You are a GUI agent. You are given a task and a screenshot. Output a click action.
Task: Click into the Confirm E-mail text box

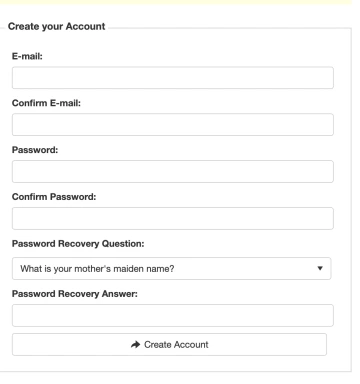[x=173, y=125]
